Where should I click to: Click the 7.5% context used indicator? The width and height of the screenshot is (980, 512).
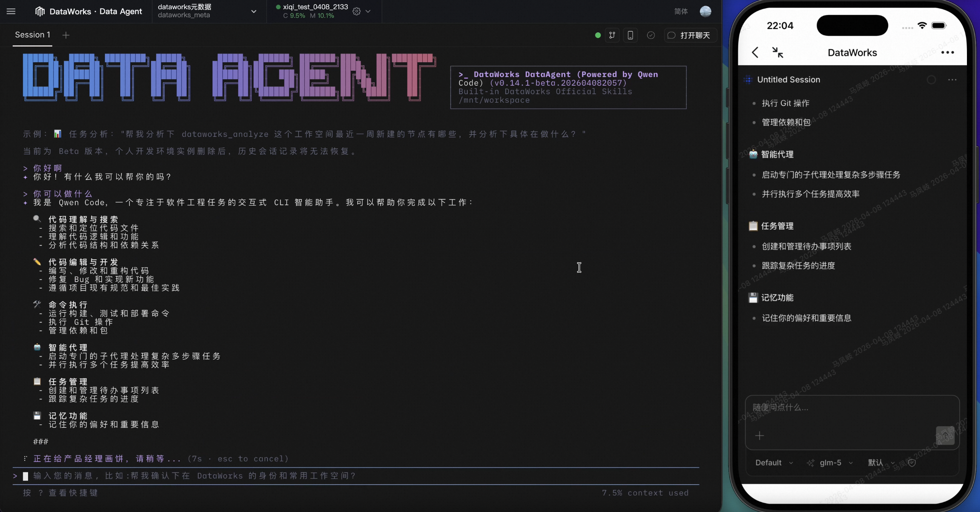pos(645,493)
